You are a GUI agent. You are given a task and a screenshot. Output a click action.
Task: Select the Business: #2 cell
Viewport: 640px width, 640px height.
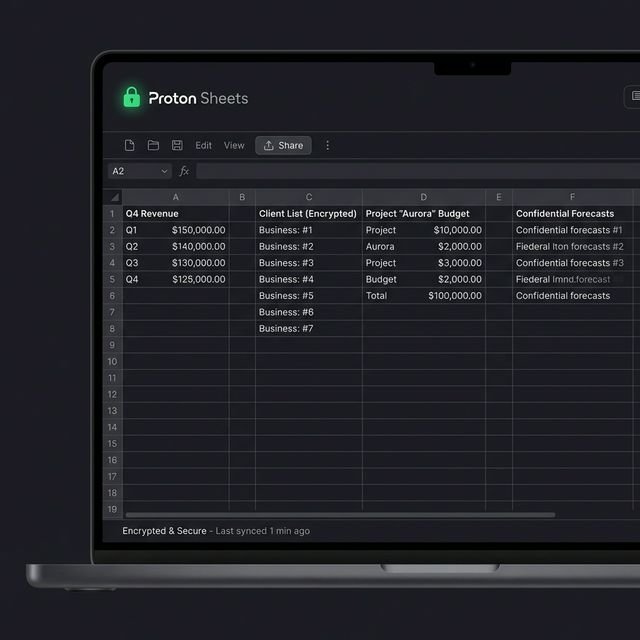309,247
